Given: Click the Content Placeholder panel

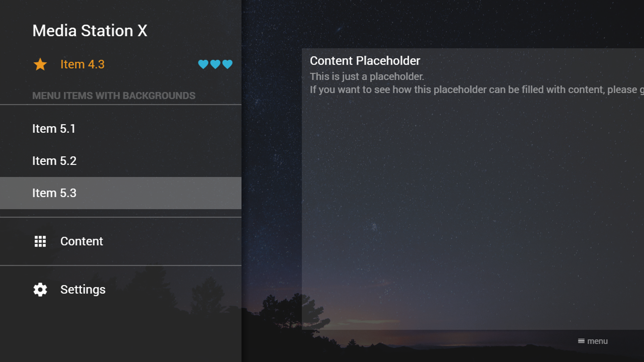Looking at the screenshot, I should pos(472,190).
